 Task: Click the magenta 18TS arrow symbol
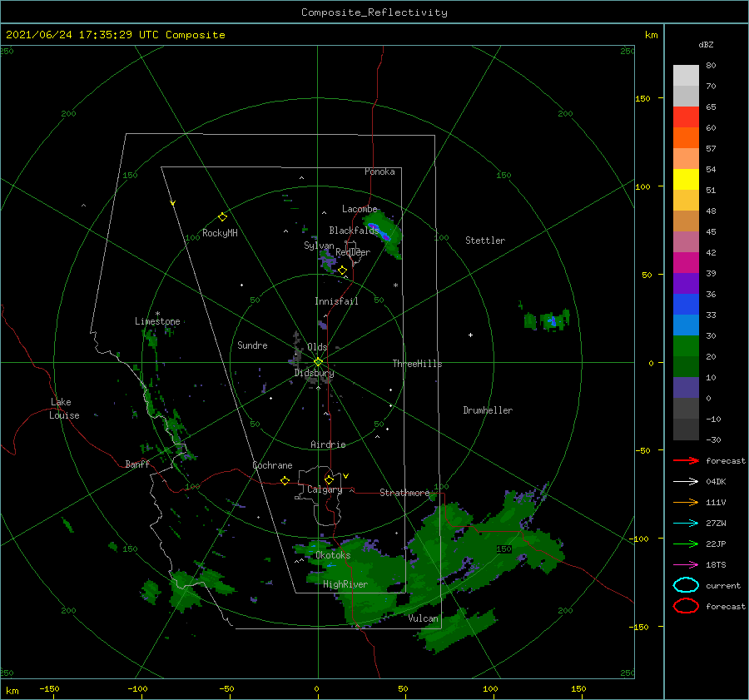pyautogui.click(x=686, y=565)
